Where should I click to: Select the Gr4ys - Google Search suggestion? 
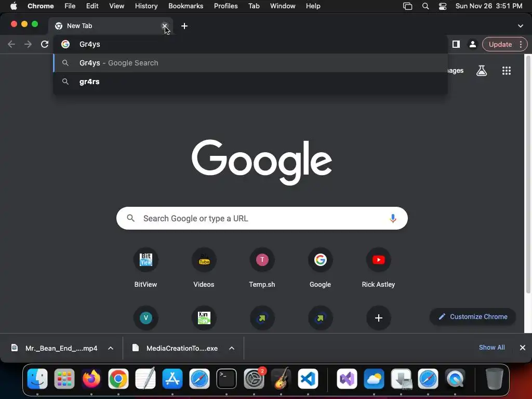[x=250, y=63]
